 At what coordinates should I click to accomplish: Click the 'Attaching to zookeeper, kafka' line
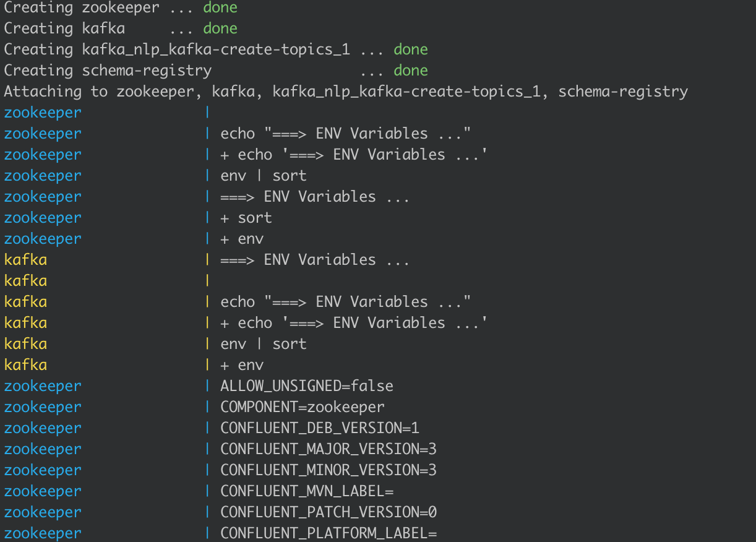coord(346,92)
